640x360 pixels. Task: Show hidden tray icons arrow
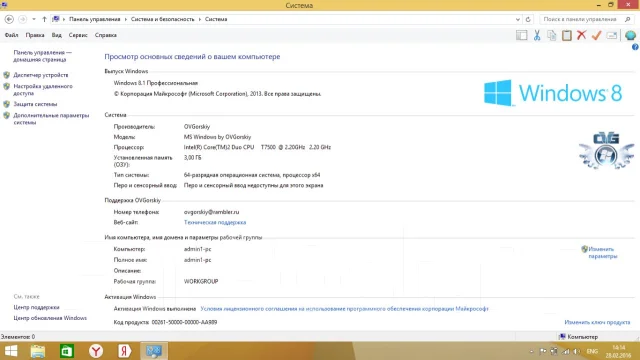[531, 351]
